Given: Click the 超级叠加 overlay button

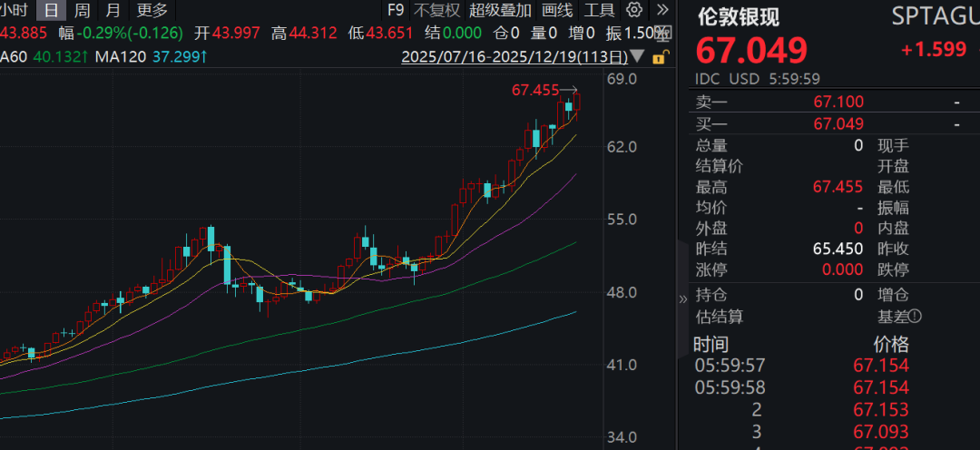Looking at the screenshot, I should [x=501, y=10].
